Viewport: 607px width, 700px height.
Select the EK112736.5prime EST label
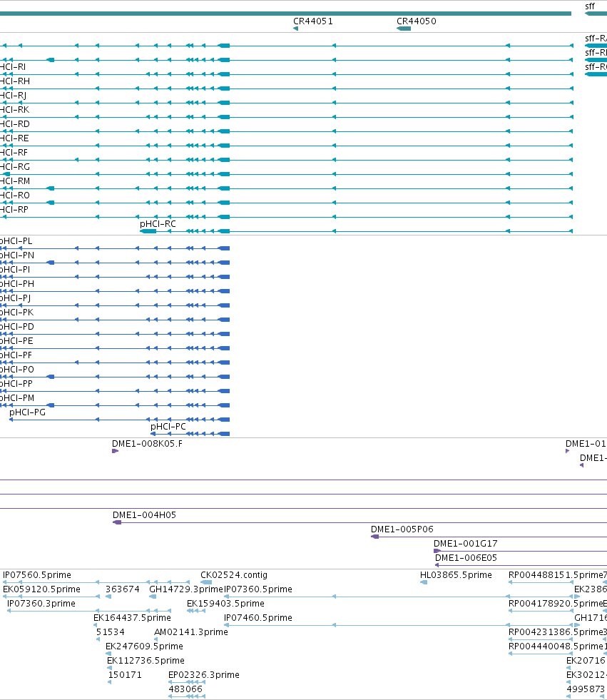(146, 661)
